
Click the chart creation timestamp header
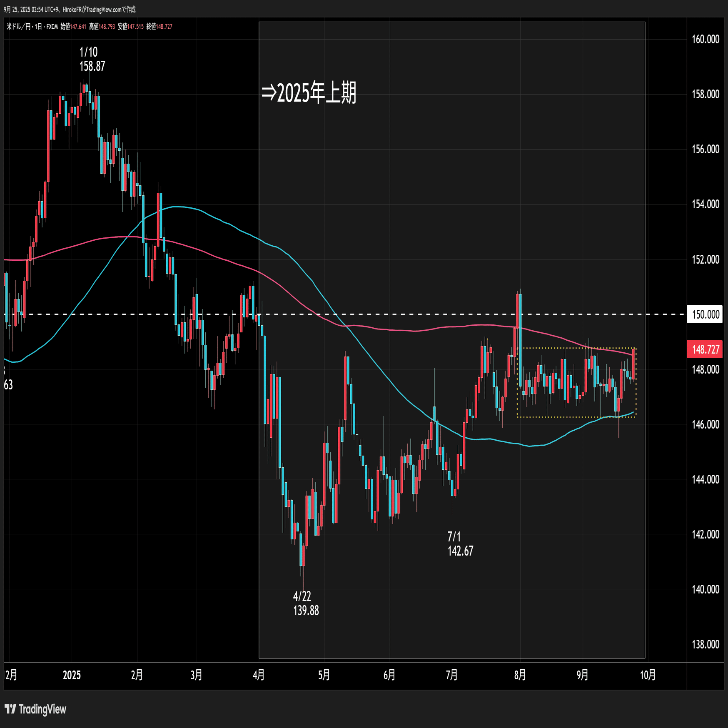click(x=70, y=9)
